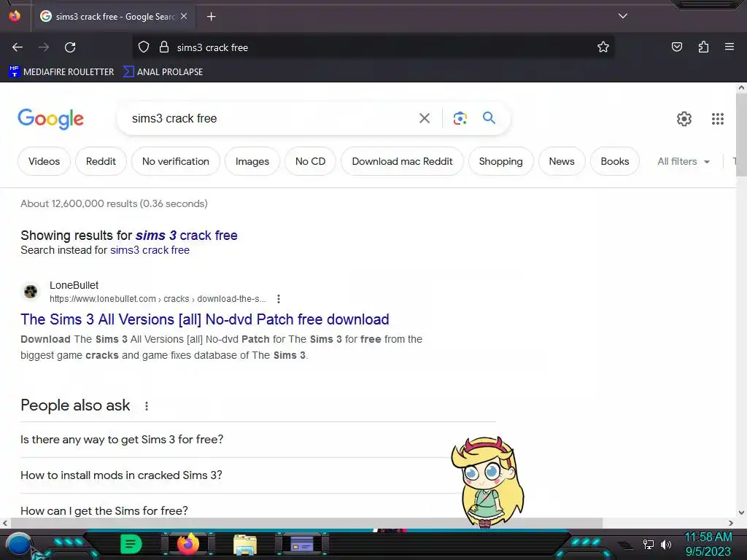The image size is (747, 560).
Task: Open People also ask three-dot menu
Action: tap(146, 405)
